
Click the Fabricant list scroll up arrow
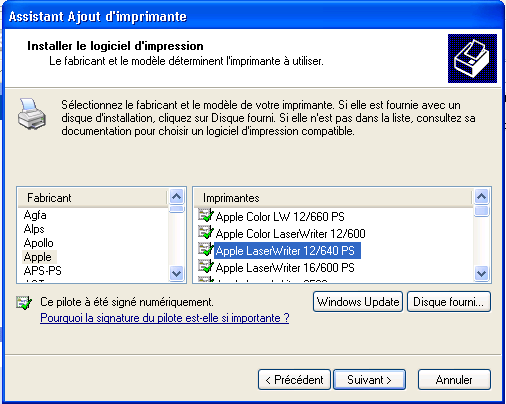pos(177,196)
